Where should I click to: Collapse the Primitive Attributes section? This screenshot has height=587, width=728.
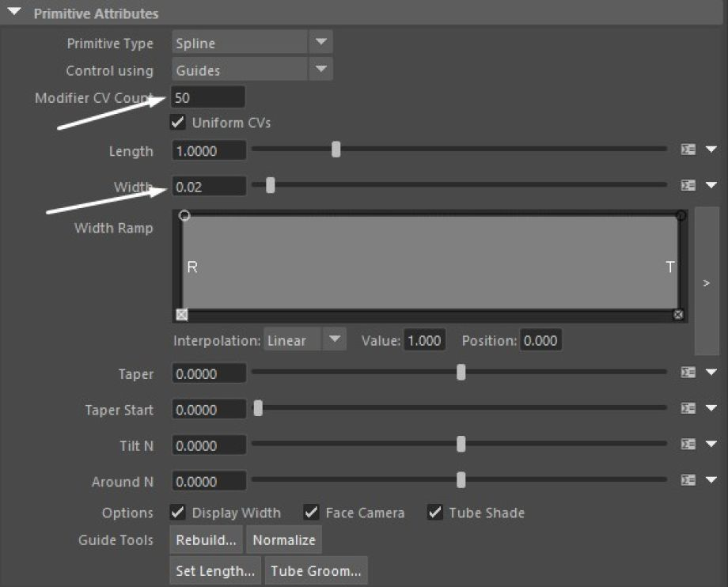point(14,13)
